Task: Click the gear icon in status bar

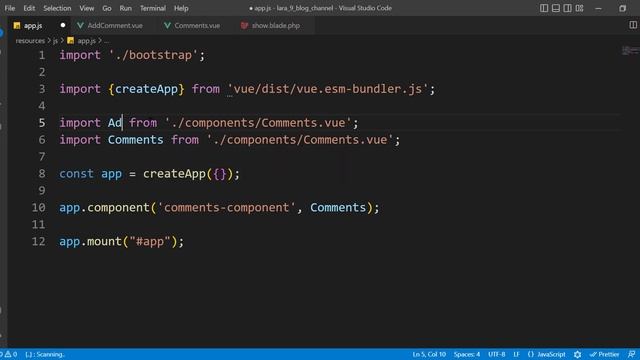Action: click(x=577, y=354)
